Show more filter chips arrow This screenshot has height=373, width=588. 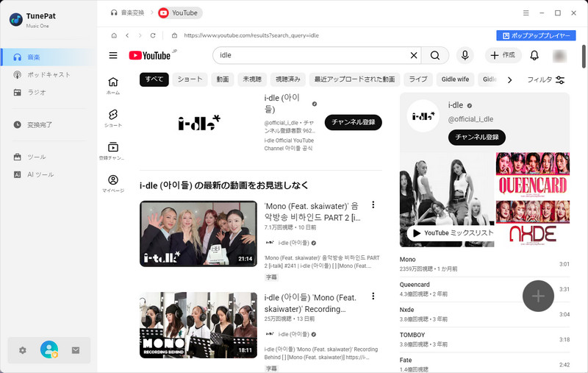click(509, 80)
